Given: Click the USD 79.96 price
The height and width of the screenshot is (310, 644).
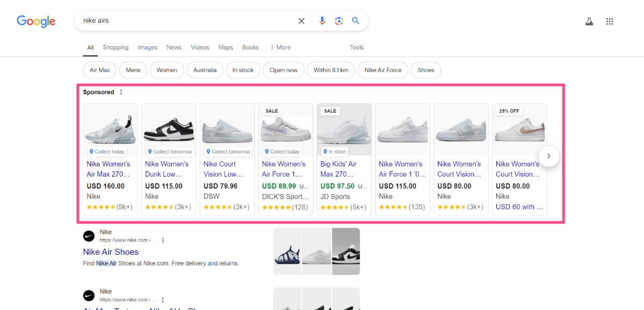Looking at the screenshot, I should (221, 186).
